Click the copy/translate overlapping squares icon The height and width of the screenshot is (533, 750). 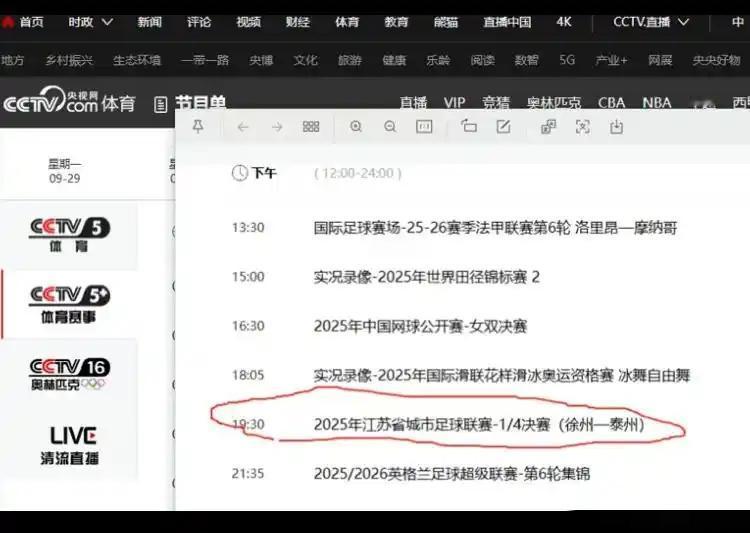pyautogui.click(x=548, y=127)
